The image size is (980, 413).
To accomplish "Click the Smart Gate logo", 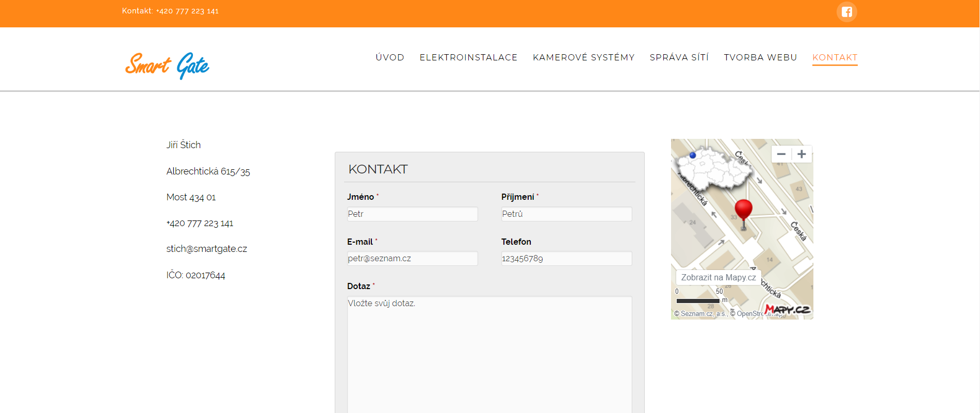I will click(167, 66).
